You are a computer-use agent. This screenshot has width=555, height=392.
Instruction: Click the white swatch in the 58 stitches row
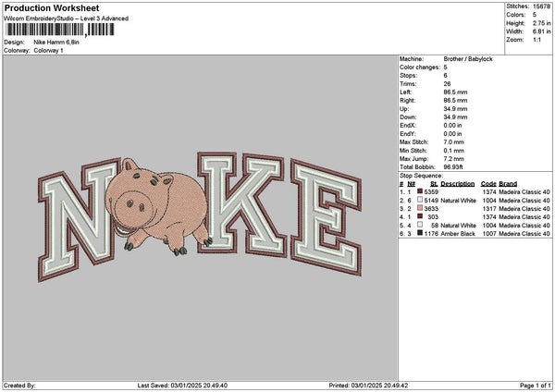pos(420,225)
